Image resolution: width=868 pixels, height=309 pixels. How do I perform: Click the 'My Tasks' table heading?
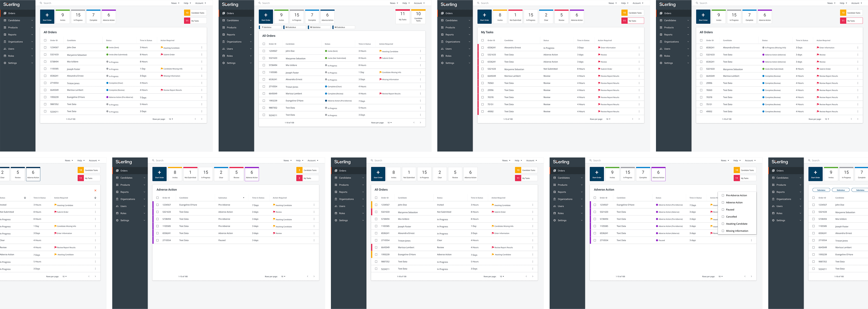point(487,32)
